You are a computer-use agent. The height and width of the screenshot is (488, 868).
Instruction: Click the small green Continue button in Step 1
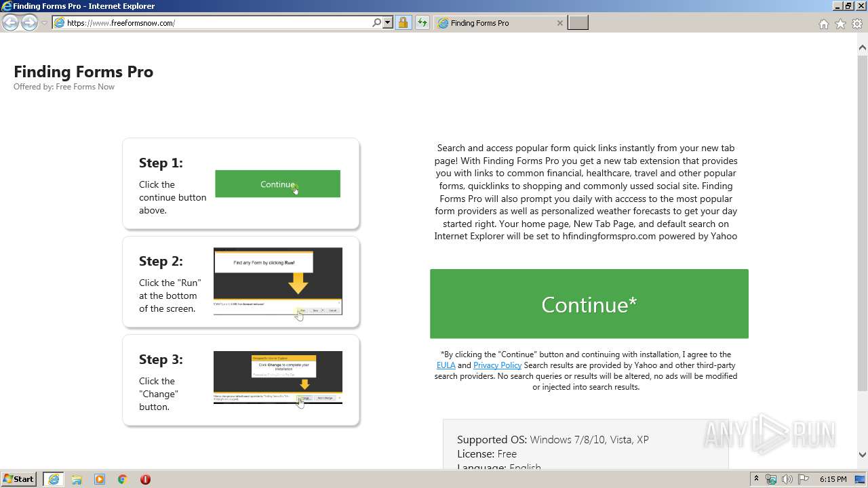(x=277, y=184)
